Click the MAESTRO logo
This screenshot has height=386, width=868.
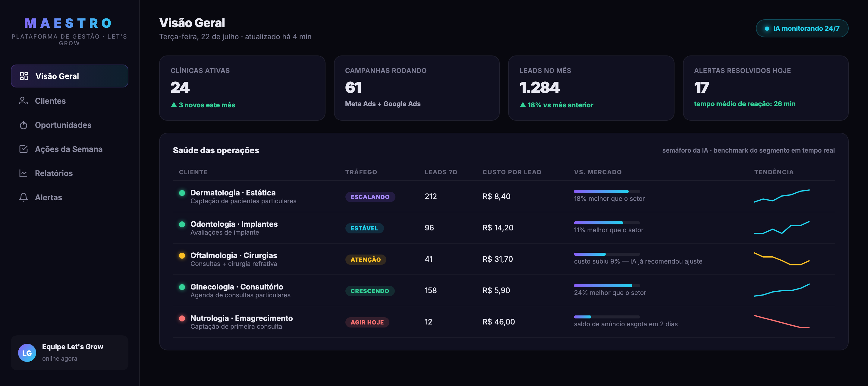[x=68, y=23]
